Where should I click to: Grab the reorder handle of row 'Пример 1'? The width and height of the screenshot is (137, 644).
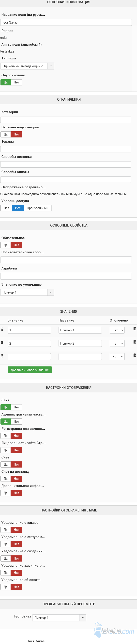point(2,329)
